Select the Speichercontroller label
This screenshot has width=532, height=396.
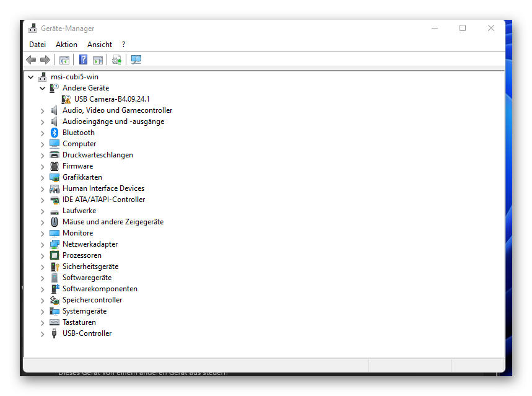[92, 300]
